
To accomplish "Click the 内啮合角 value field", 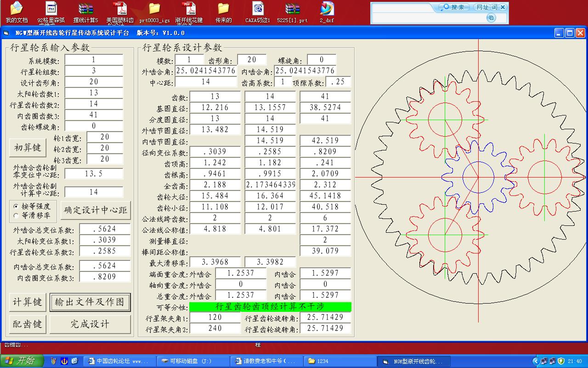I will click(305, 71).
